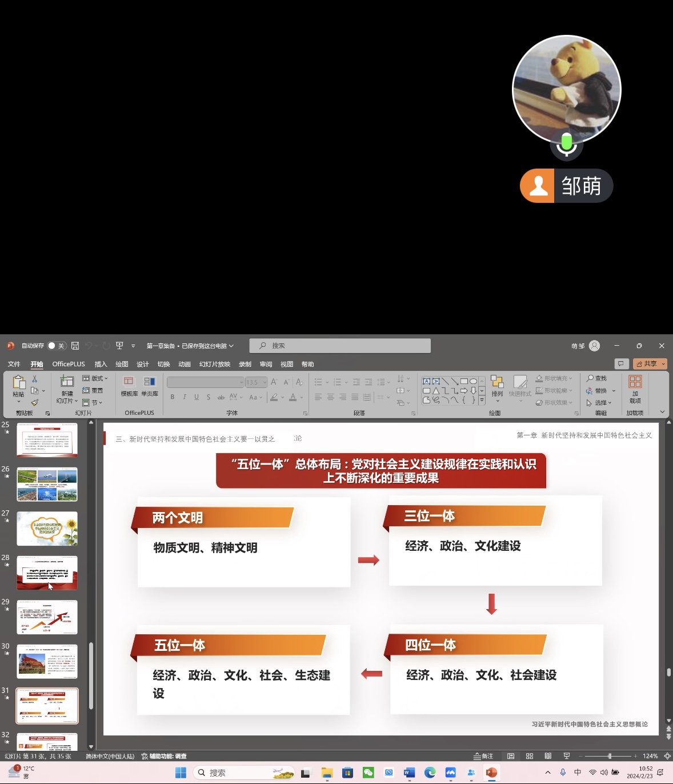Adjust the zoom slider in status bar

(610, 756)
